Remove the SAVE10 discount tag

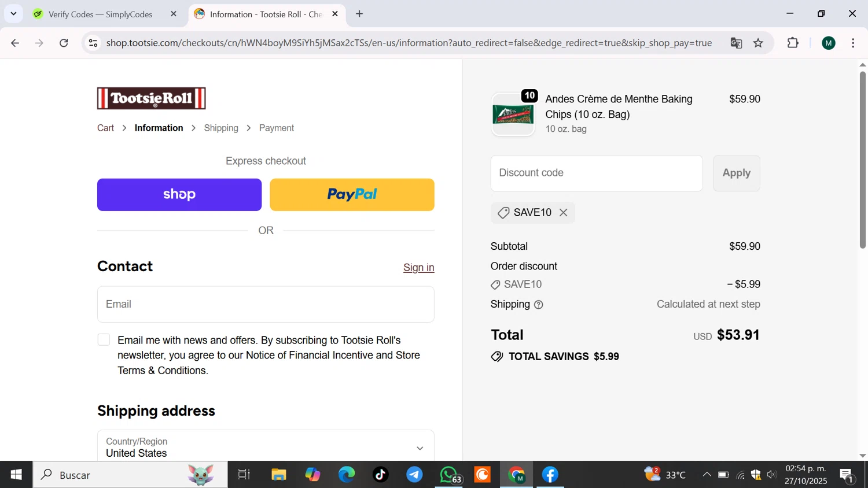pos(563,213)
